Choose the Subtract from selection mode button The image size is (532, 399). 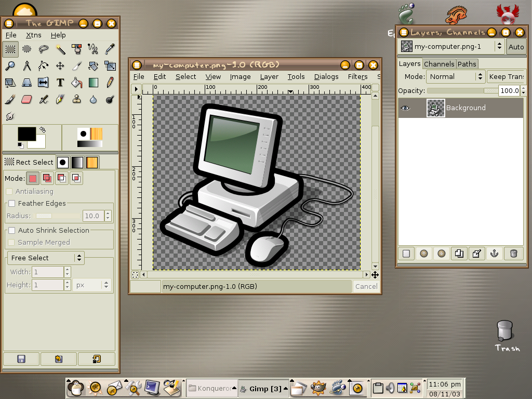click(62, 179)
